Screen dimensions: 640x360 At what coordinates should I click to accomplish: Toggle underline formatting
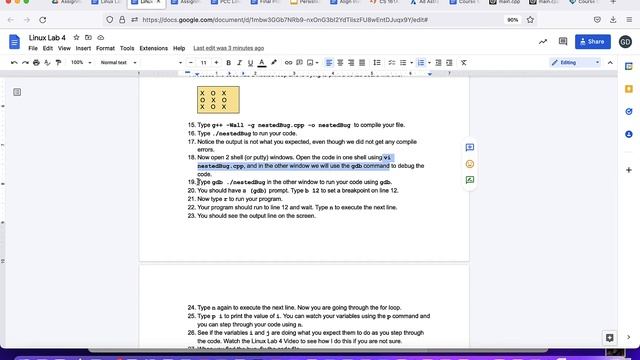[x=251, y=62]
